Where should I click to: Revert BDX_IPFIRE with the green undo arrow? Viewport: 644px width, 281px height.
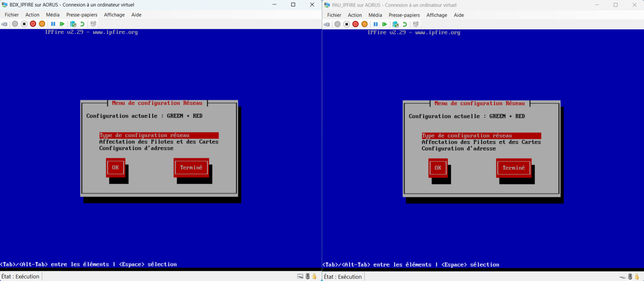click(82, 24)
